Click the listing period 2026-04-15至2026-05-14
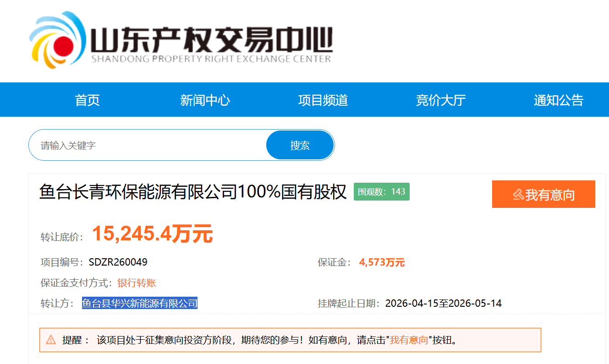Screen dimensions: 609x364 coord(443,303)
